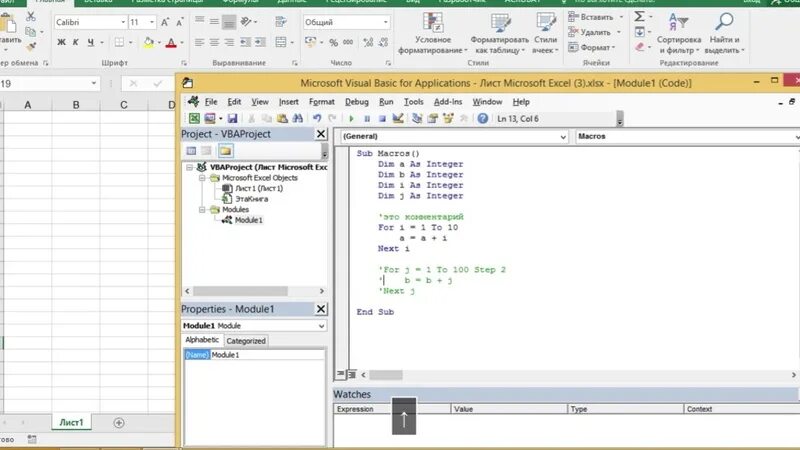Switch to Full Module View at code window bottom
800x450 pixels.
click(x=352, y=374)
